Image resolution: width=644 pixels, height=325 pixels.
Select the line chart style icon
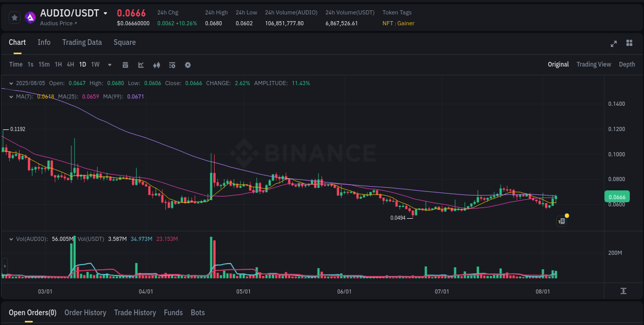141,65
